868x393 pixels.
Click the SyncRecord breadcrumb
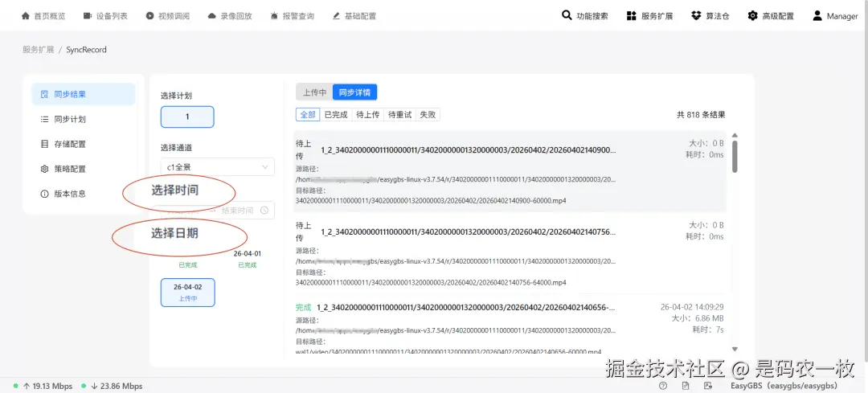point(86,50)
